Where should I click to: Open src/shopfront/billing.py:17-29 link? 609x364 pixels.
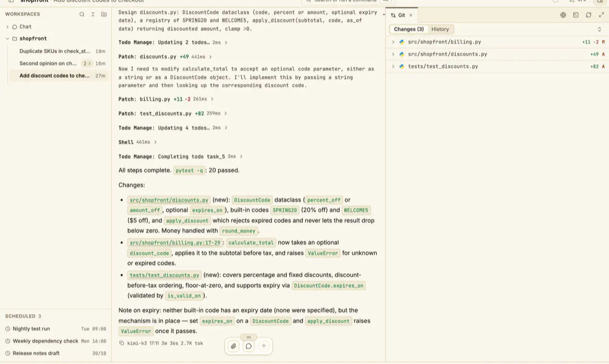click(175, 242)
